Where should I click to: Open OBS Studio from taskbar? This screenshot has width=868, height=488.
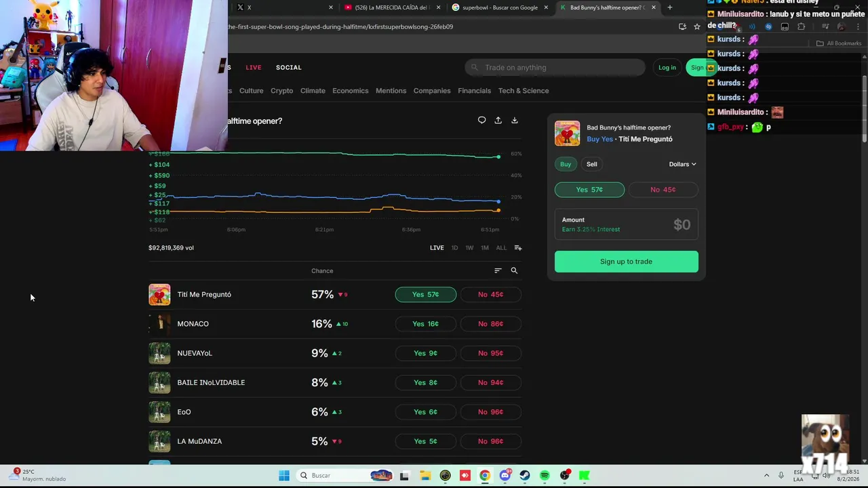tap(565, 476)
